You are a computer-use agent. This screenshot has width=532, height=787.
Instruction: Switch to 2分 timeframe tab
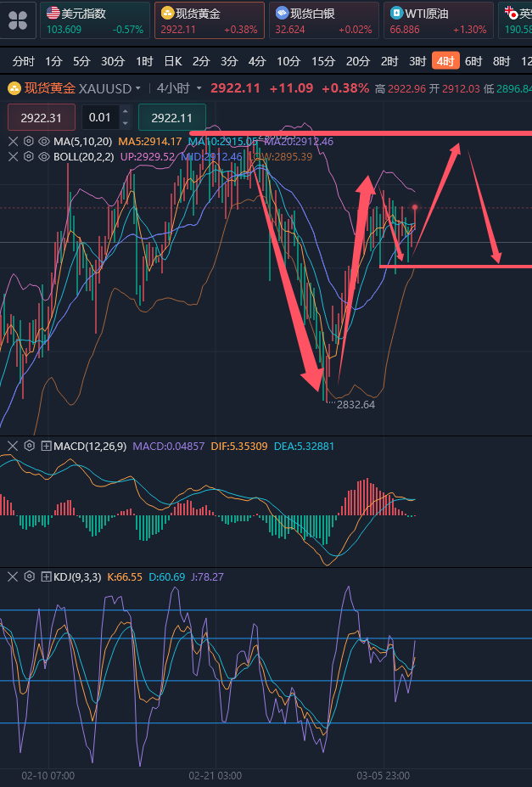201,62
